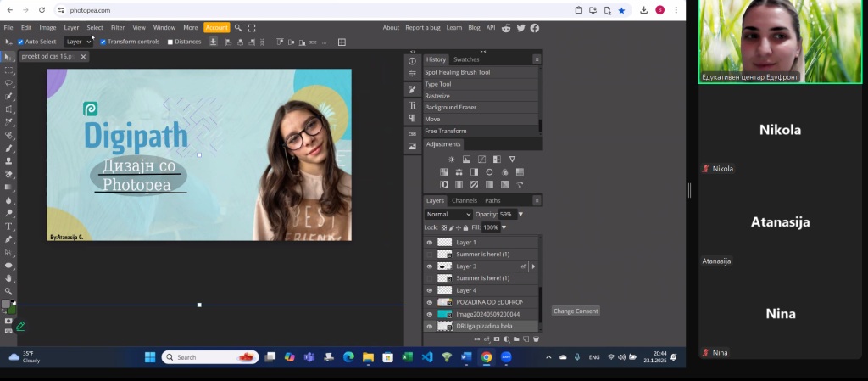This screenshot has height=381, width=868.
Task: Open the info panel icon
Action: point(412,61)
